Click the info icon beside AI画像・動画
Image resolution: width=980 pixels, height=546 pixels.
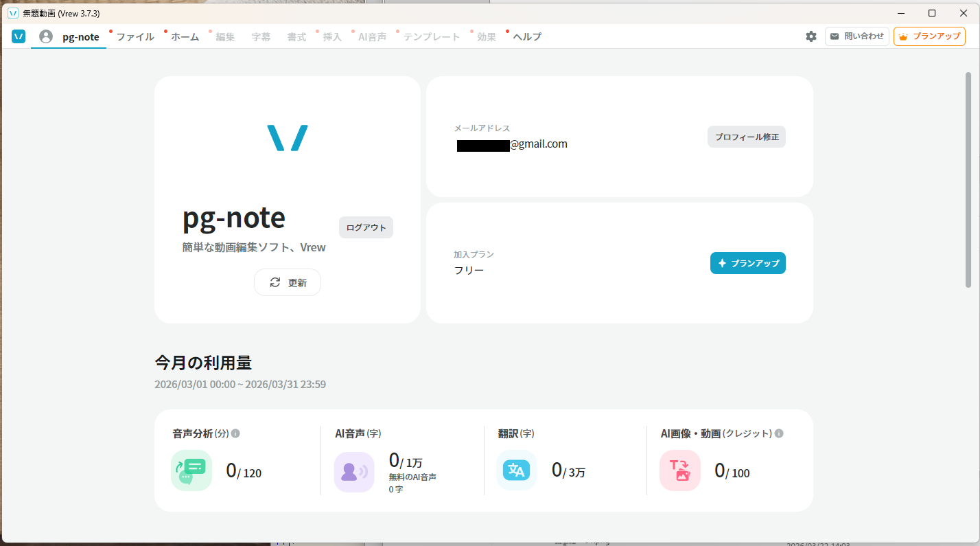pyautogui.click(x=779, y=433)
